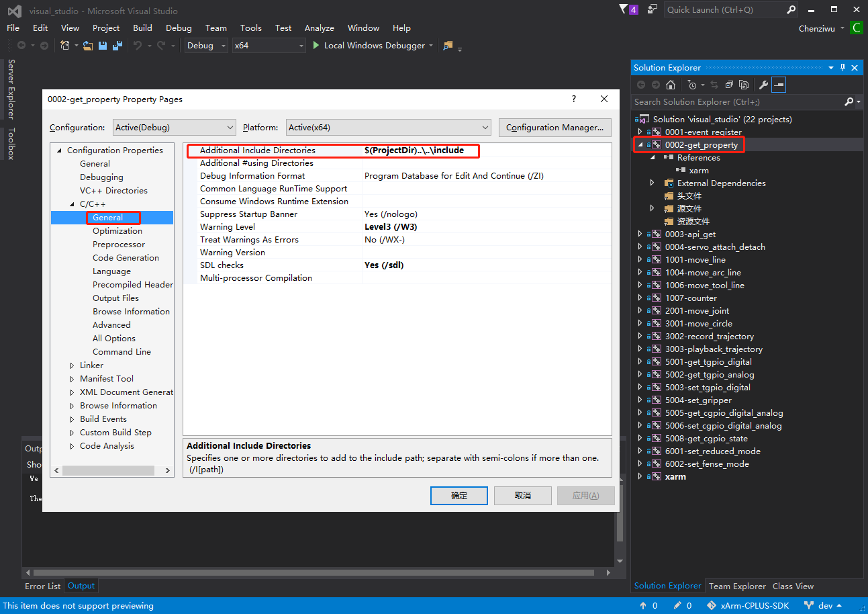Click the Pending Changes Filter clock icon

pos(692,85)
